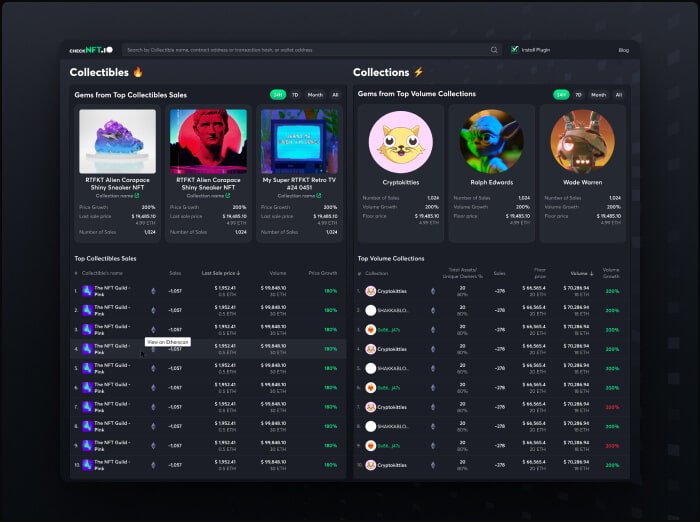Click Ethereum icon in collectibles row 7
Image resolution: width=700 pixels, height=522 pixels.
[153, 407]
